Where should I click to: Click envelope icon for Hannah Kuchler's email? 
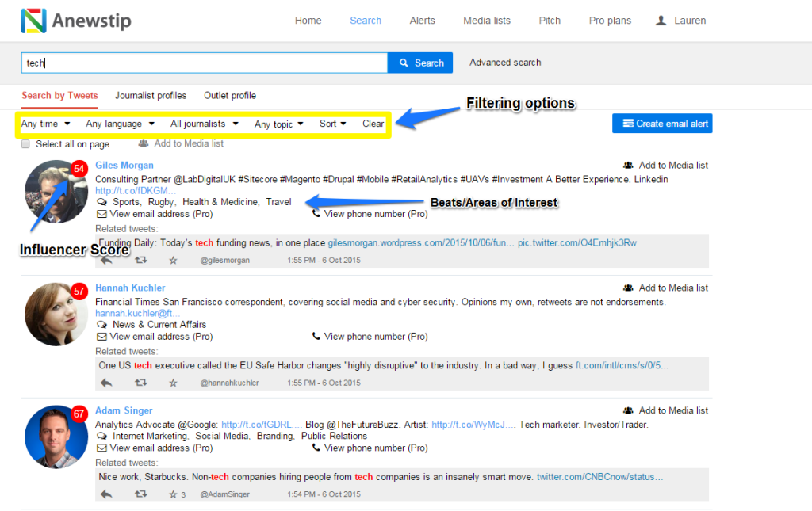(x=101, y=337)
